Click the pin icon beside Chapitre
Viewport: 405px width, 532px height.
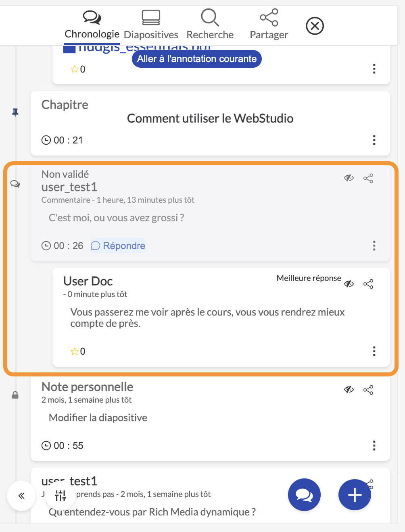click(x=15, y=112)
